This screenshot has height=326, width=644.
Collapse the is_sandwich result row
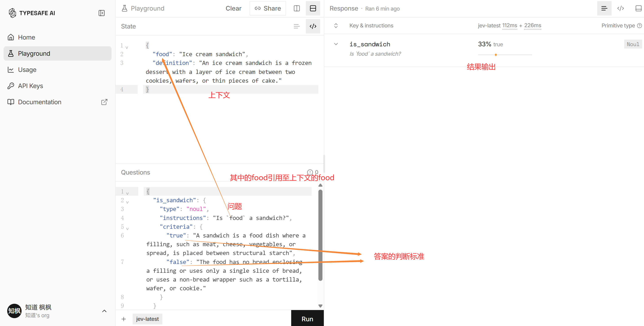336,44
